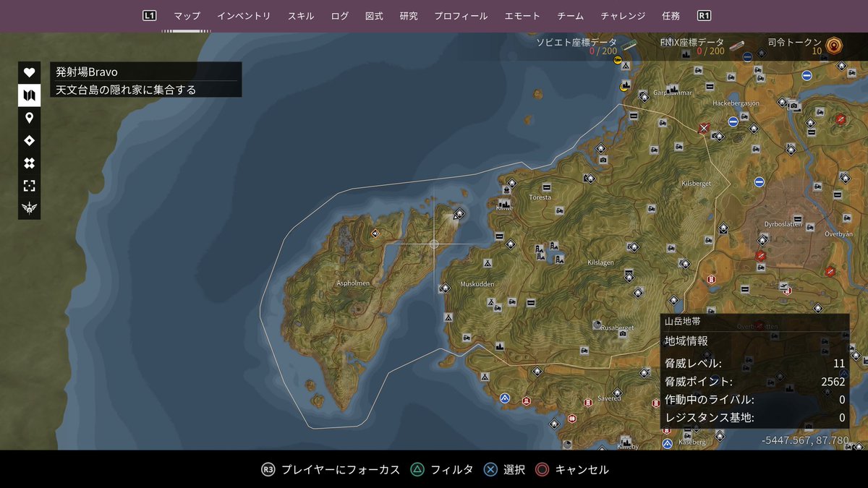The image size is (868, 488).
Task: Click the FNIX座標データ component icon
Action: [737, 46]
